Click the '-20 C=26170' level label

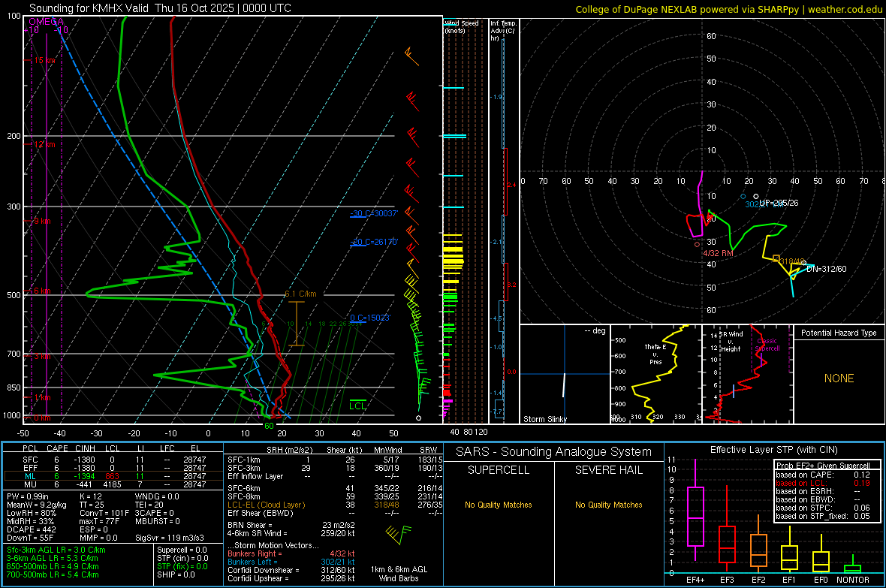[x=374, y=241]
